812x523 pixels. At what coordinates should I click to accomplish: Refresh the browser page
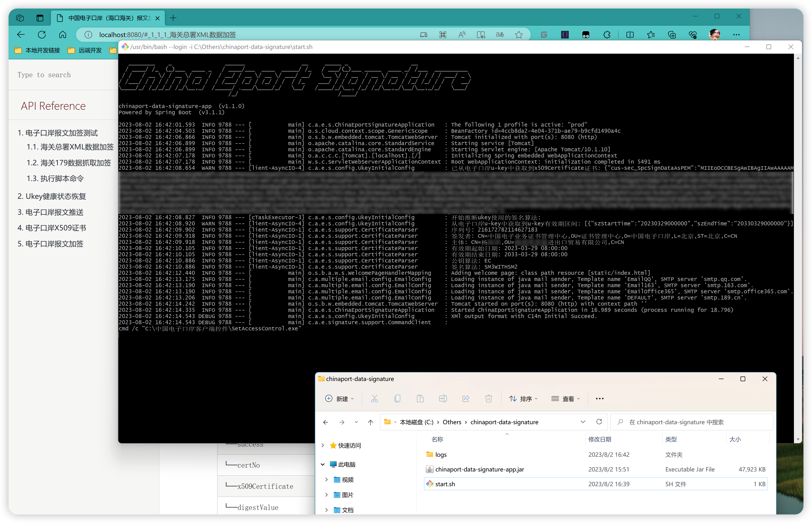42,35
